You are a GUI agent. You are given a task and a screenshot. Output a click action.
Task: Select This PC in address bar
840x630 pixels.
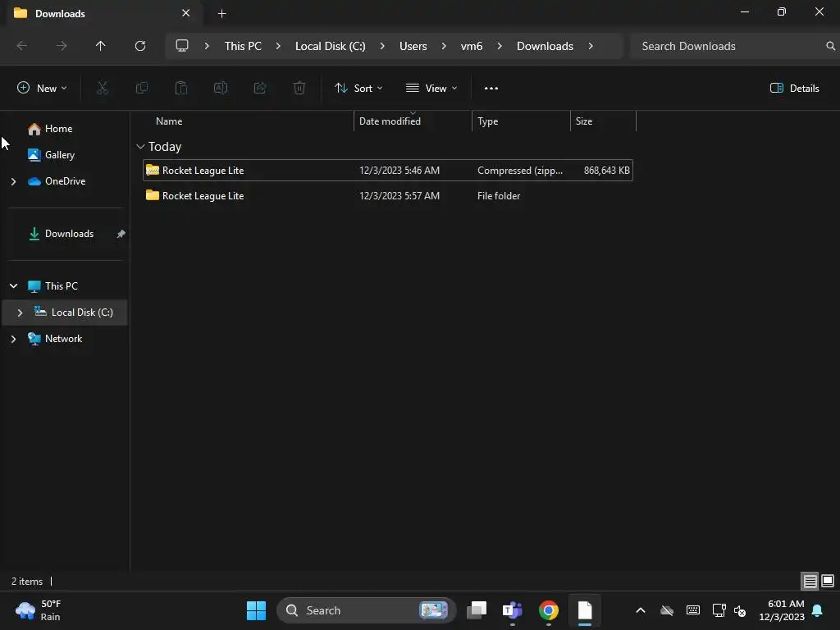pyautogui.click(x=243, y=46)
